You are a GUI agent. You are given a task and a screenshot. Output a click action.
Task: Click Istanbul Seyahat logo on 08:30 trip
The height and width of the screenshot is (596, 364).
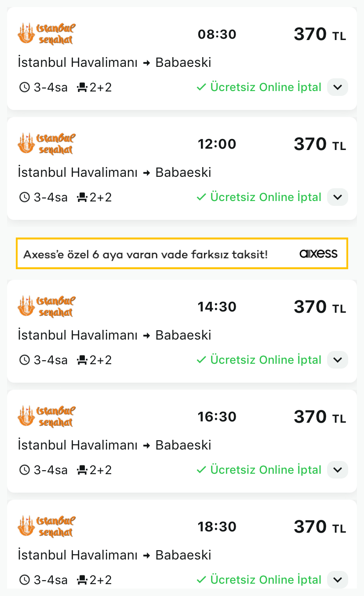click(x=47, y=33)
